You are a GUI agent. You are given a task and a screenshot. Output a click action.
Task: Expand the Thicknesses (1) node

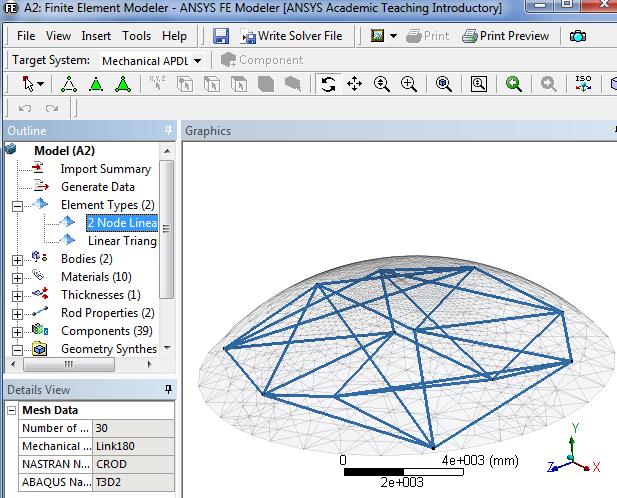point(17,296)
